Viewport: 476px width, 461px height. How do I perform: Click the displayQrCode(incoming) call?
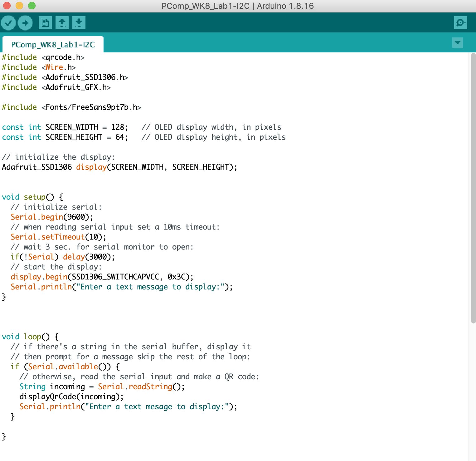click(x=71, y=397)
